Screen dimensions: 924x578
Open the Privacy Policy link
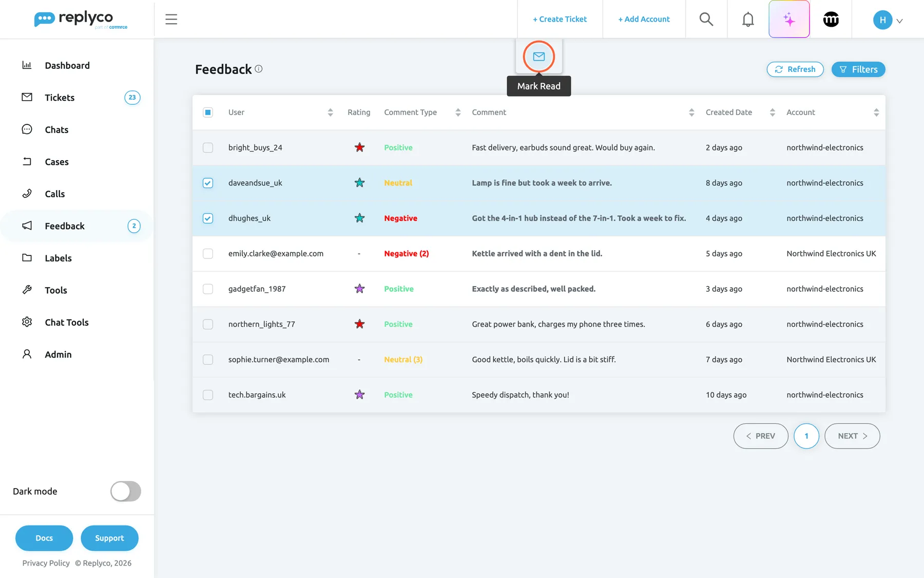tap(46, 563)
